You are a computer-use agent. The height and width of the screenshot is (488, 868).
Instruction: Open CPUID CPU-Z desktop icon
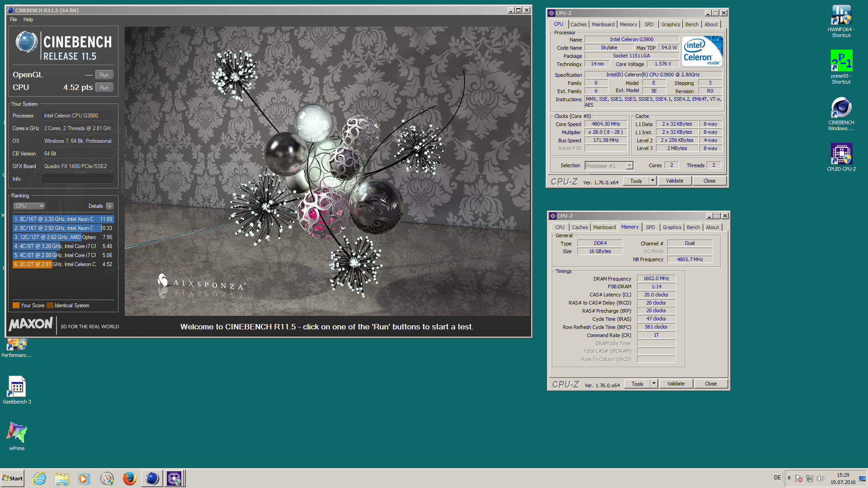841,157
